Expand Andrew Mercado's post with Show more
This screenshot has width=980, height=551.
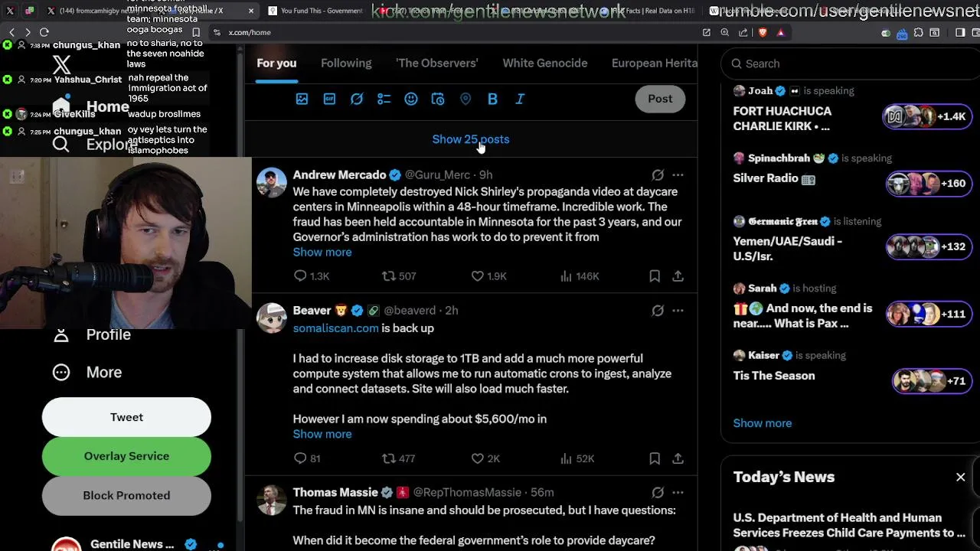coord(322,252)
